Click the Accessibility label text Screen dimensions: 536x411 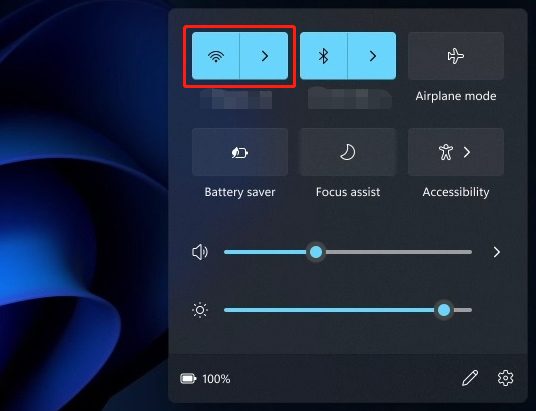456,192
